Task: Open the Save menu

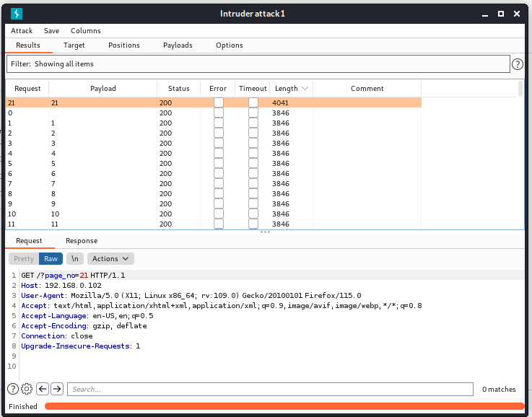Action: point(51,30)
